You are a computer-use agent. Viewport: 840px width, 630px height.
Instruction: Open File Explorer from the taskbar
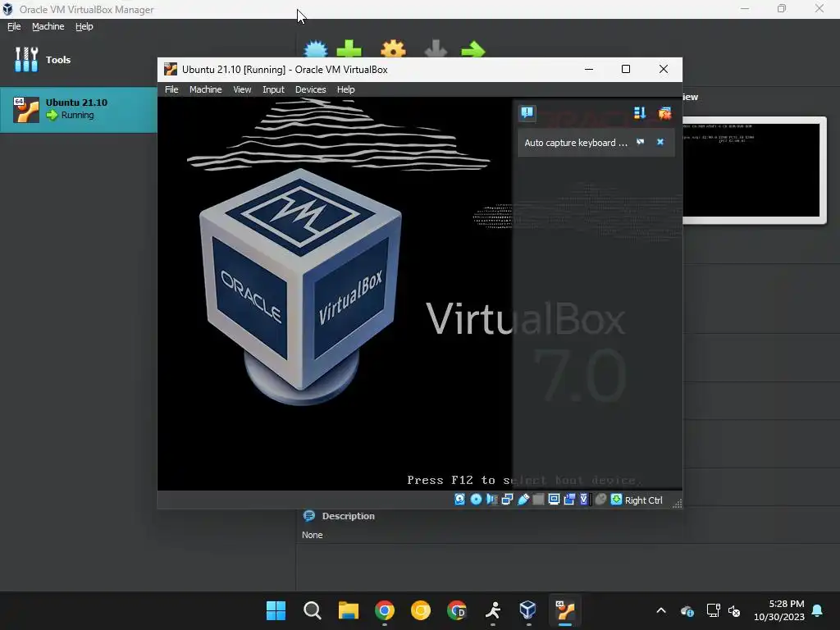pyautogui.click(x=348, y=610)
